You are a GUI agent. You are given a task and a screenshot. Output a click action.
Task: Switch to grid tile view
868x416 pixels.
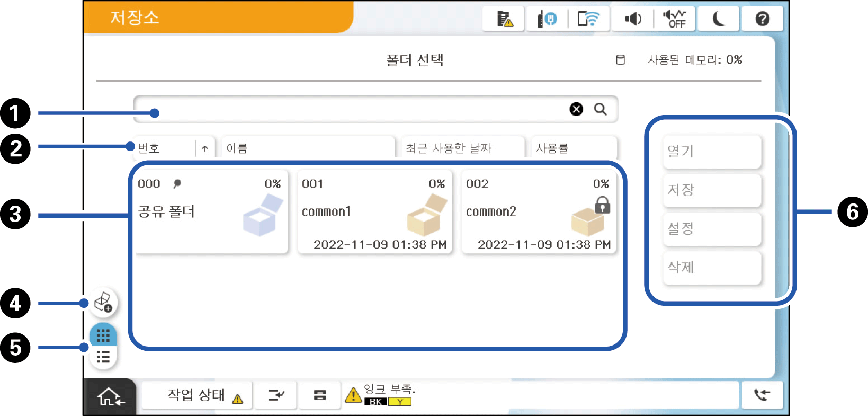103,335
